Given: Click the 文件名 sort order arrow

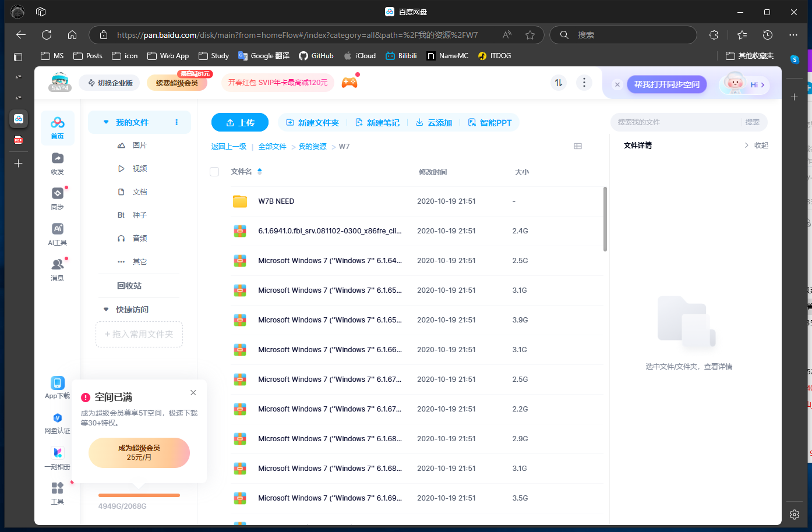Looking at the screenshot, I should 260,172.
